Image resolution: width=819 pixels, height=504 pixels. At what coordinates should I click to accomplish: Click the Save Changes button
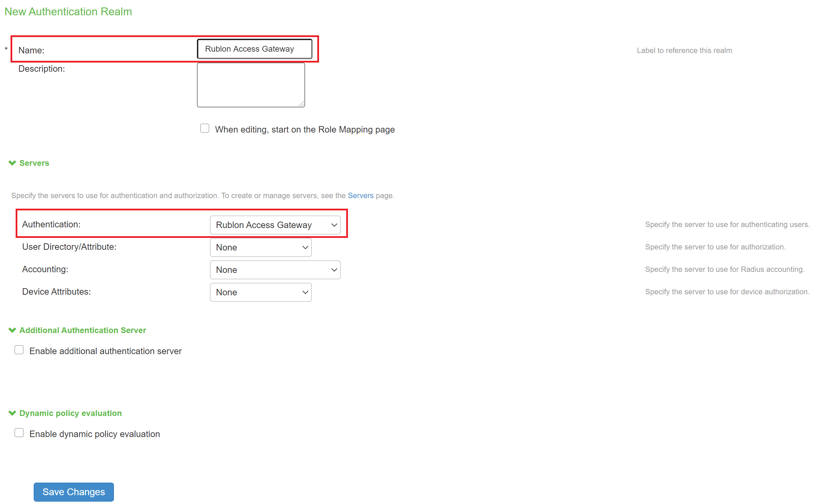[x=74, y=492]
